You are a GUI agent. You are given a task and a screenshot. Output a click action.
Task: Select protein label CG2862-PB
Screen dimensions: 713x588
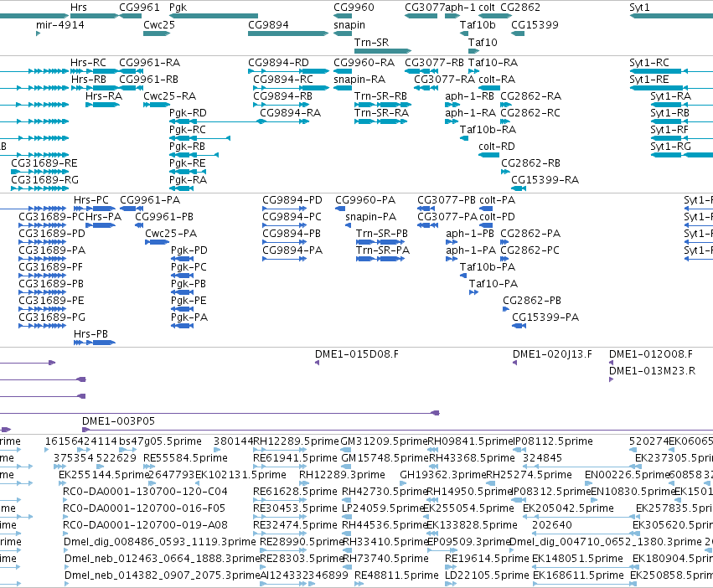click(x=532, y=301)
